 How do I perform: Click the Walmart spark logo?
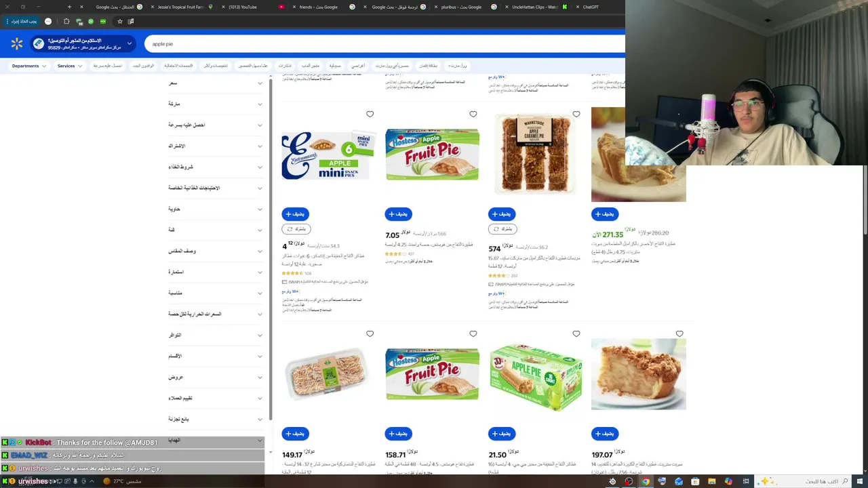coord(17,44)
